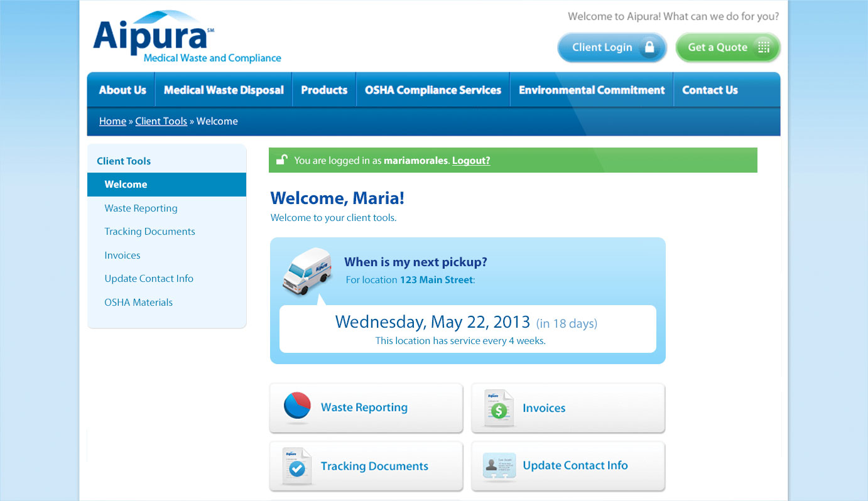This screenshot has height=501, width=868.
Task: Click the '(in 18 days)' text
Action: point(567,324)
